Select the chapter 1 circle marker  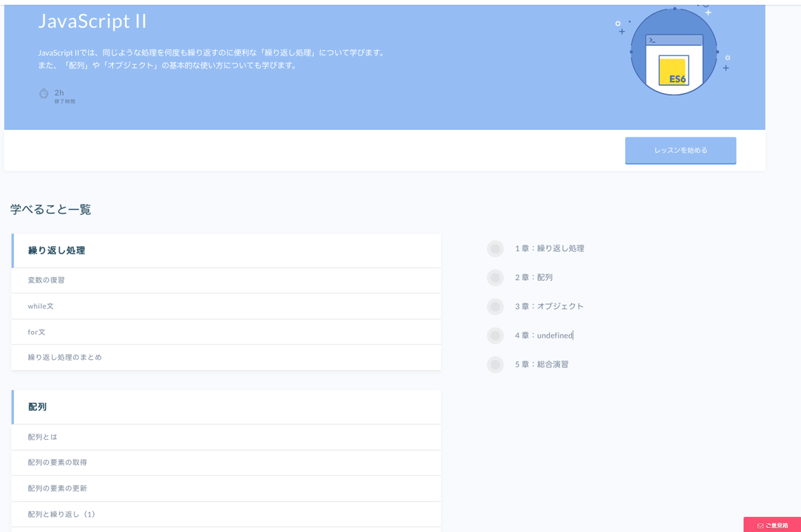(x=495, y=248)
